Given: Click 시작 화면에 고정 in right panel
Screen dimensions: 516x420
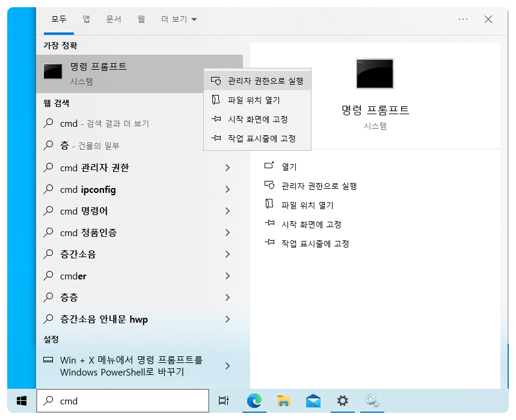Looking at the screenshot, I should coord(312,225).
